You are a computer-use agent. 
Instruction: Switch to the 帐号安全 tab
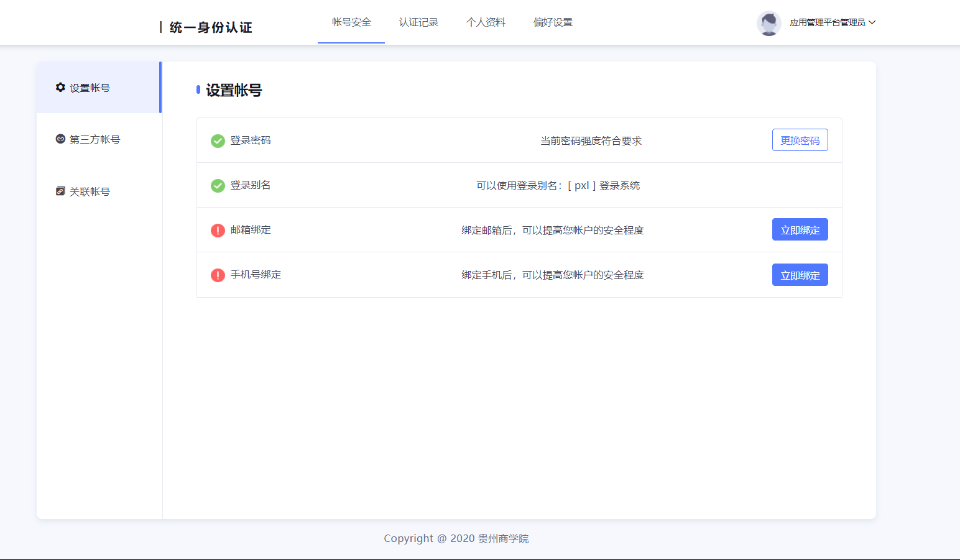[x=351, y=22]
